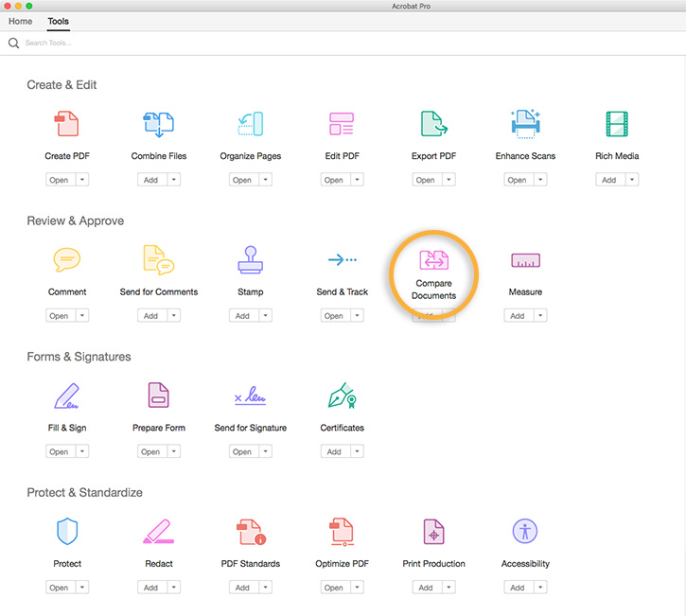The image size is (686, 616).
Task: Click the Send & Track arrow icon
Action: click(343, 260)
